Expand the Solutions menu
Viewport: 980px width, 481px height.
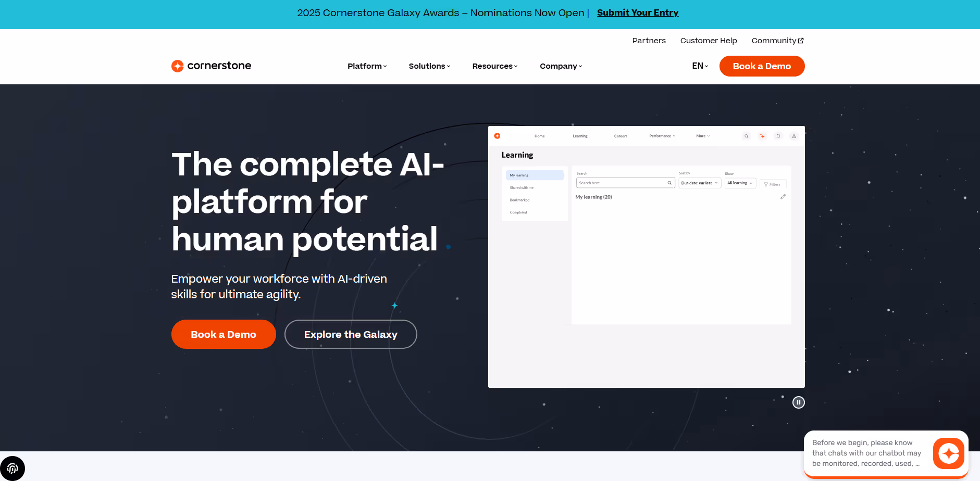(429, 66)
